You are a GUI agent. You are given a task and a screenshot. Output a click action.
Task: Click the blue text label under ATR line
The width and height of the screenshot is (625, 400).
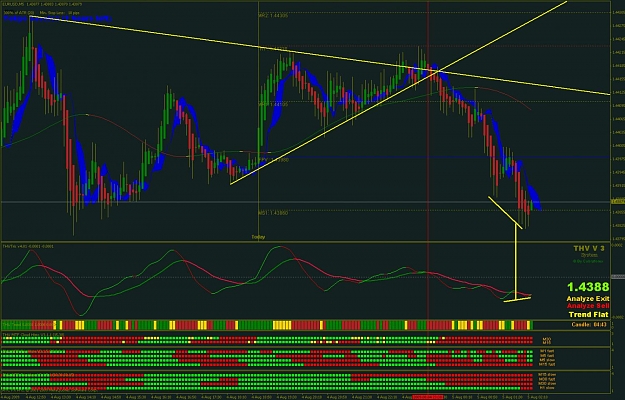(58, 18)
